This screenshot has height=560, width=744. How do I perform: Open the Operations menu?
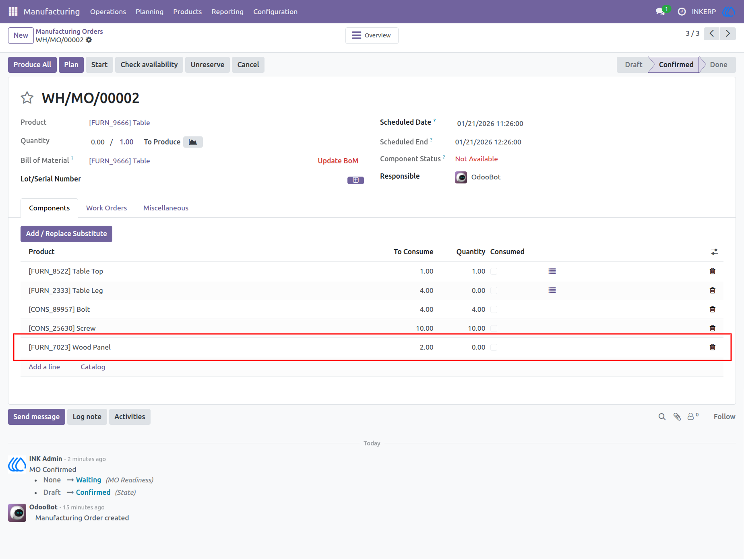tap(108, 12)
